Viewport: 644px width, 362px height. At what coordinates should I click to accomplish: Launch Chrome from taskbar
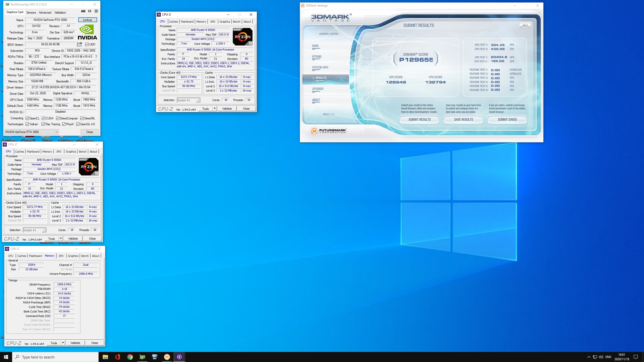coord(130,357)
